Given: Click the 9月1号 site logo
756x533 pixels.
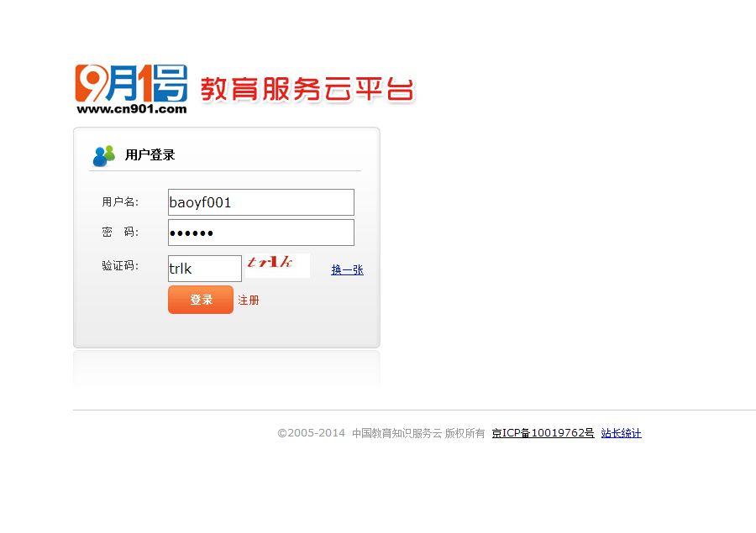Looking at the screenshot, I should point(131,83).
